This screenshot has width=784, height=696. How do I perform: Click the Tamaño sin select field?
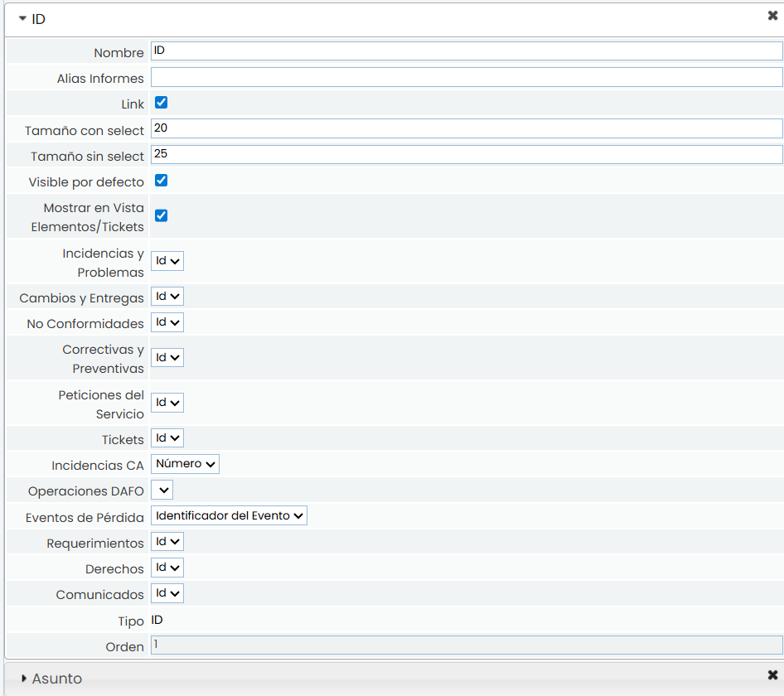coord(467,155)
